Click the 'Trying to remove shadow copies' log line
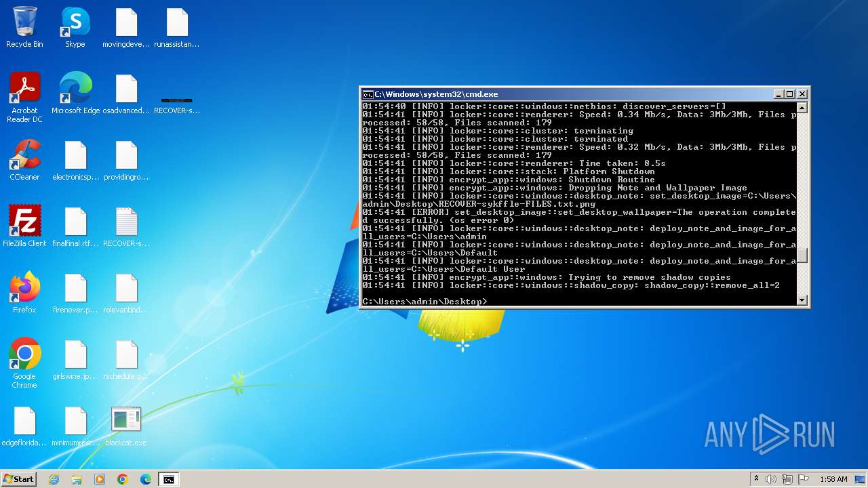This screenshot has height=488, width=868. pyautogui.click(x=547, y=277)
